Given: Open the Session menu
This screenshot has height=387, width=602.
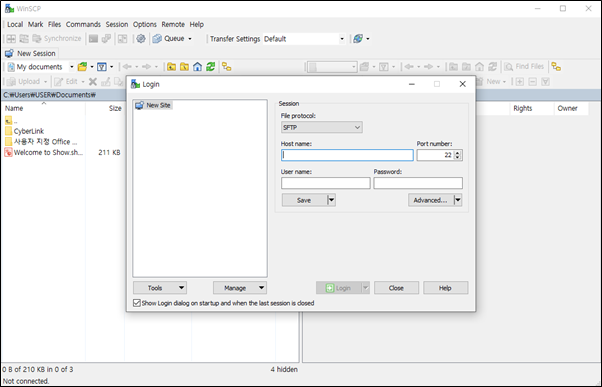Looking at the screenshot, I should tap(117, 24).
